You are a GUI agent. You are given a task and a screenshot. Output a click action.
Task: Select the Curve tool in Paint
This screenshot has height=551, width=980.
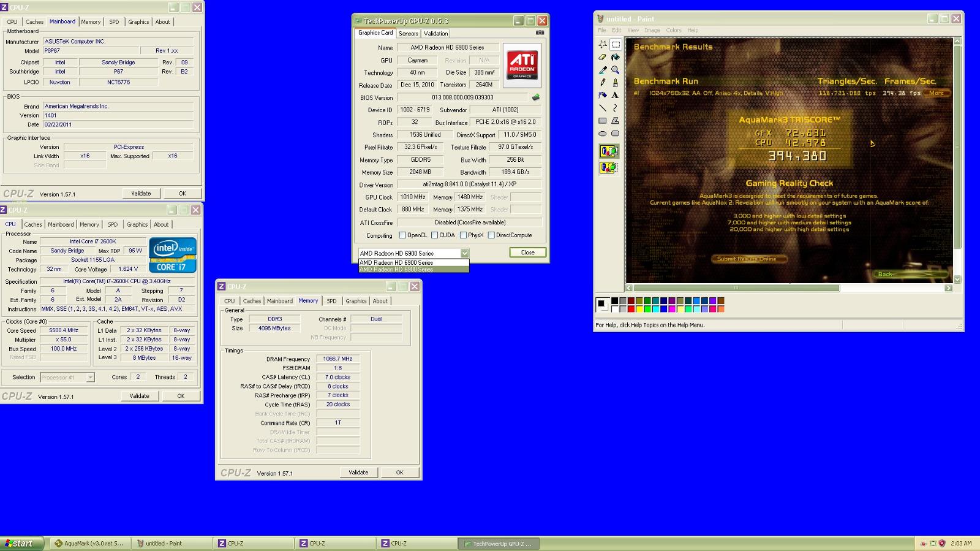coord(616,108)
